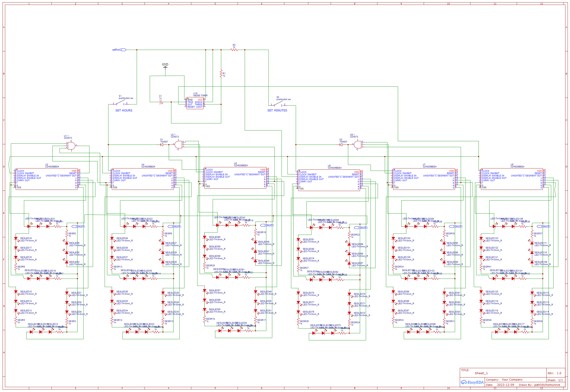Click the SEGLED102 LED symbol

[x=393, y=239]
